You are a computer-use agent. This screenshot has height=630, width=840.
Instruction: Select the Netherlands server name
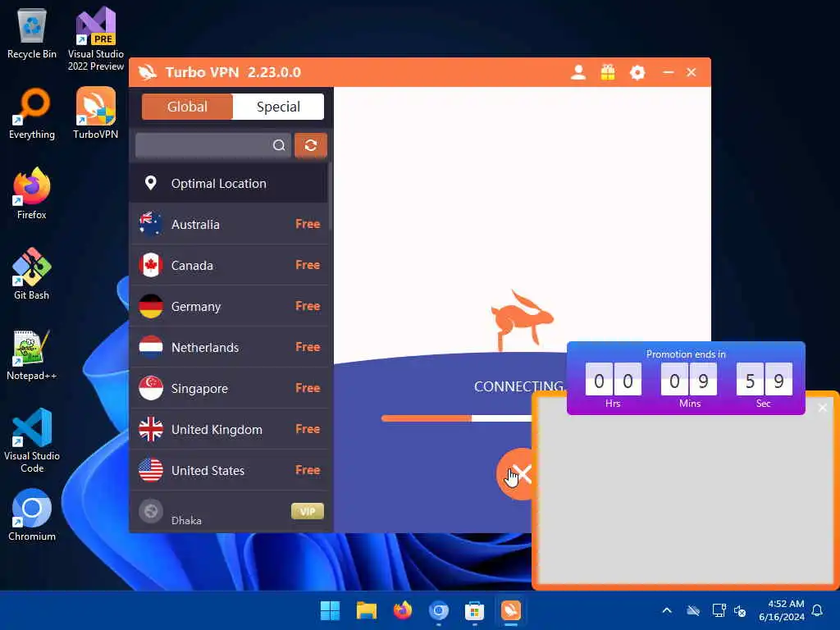(x=204, y=348)
